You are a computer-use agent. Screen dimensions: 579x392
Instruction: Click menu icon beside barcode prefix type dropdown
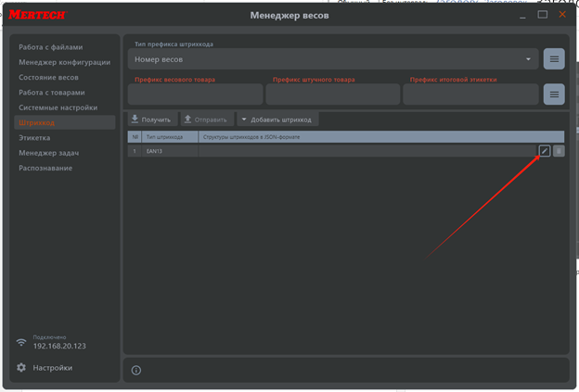point(554,59)
